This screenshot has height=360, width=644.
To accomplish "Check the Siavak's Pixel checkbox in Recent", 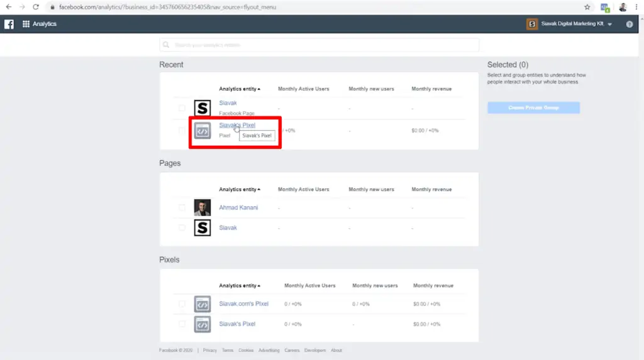I will pyautogui.click(x=182, y=131).
